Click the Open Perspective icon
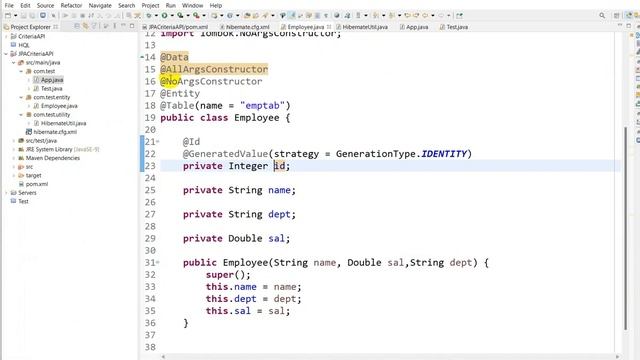Image resolution: width=640 pixels, height=360 pixels. tap(617, 16)
